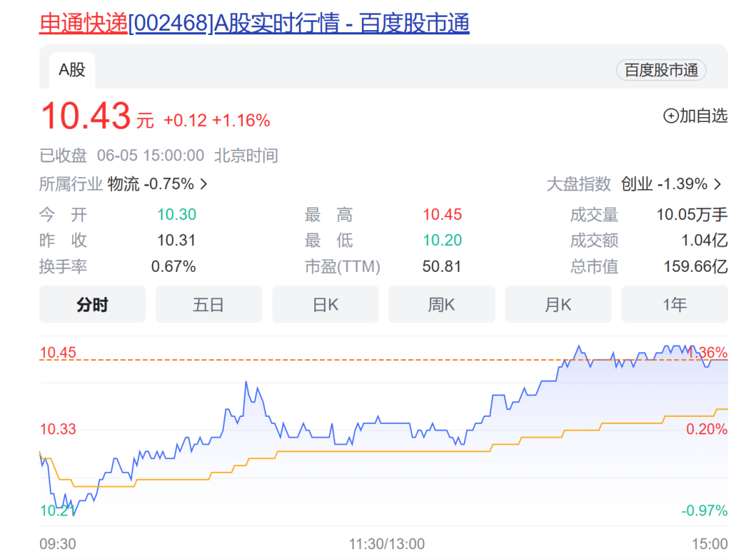Click the 成交额 value 1.04亿
This screenshot has width=756, height=559.
point(704,240)
